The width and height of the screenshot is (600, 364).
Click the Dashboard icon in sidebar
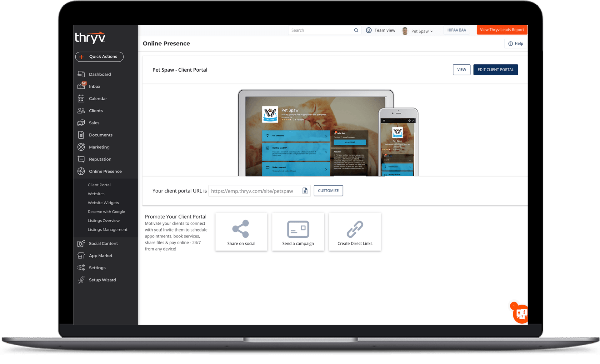click(x=81, y=74)
